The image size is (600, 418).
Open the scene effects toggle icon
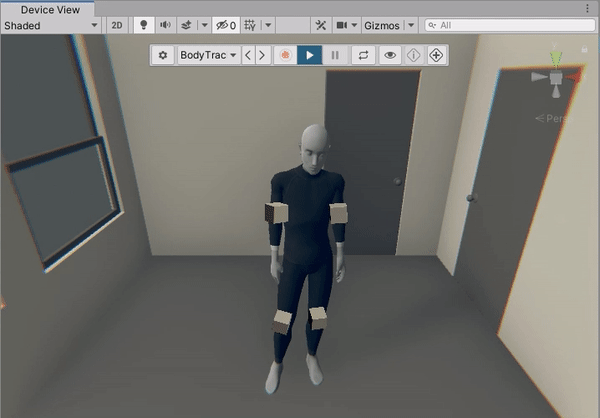(x=185, y=25)
